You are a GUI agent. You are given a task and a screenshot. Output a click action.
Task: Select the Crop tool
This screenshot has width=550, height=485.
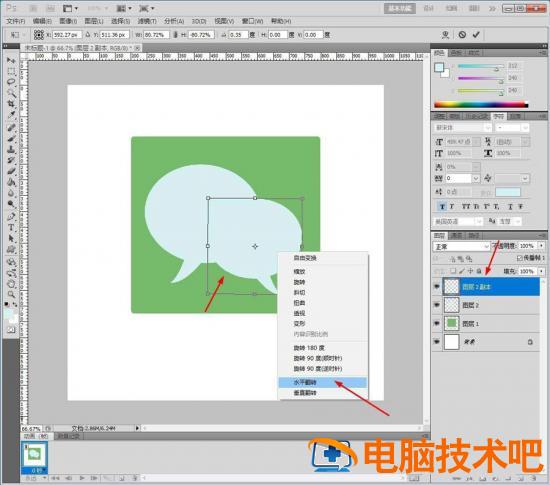coord(11,104)
